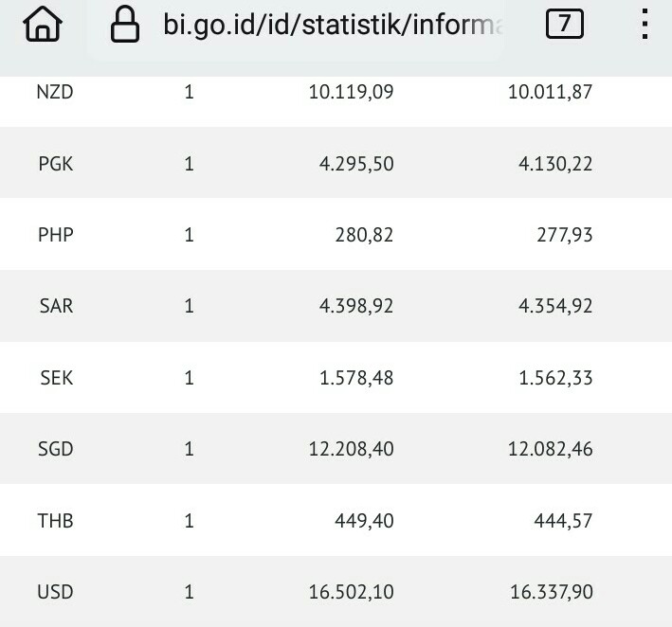Tap the bi.go.id URL address bar
Image resolution: width=672 pixels, height=627 pixels.
pos(332,26)
